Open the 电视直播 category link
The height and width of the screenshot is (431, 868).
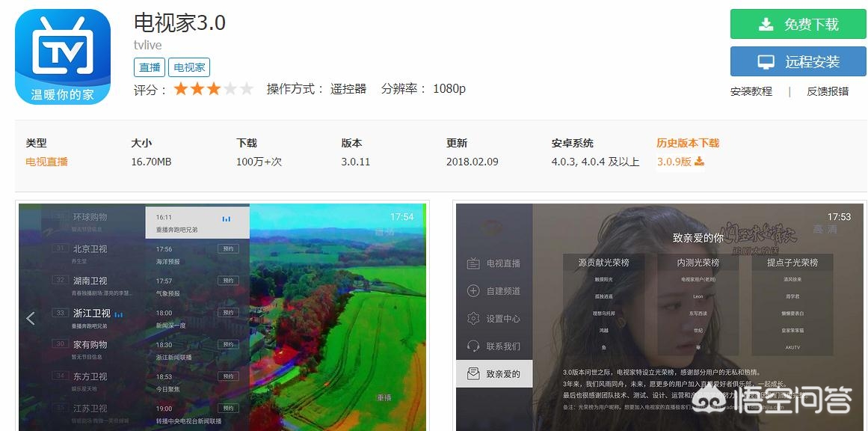tap(46, 162)
